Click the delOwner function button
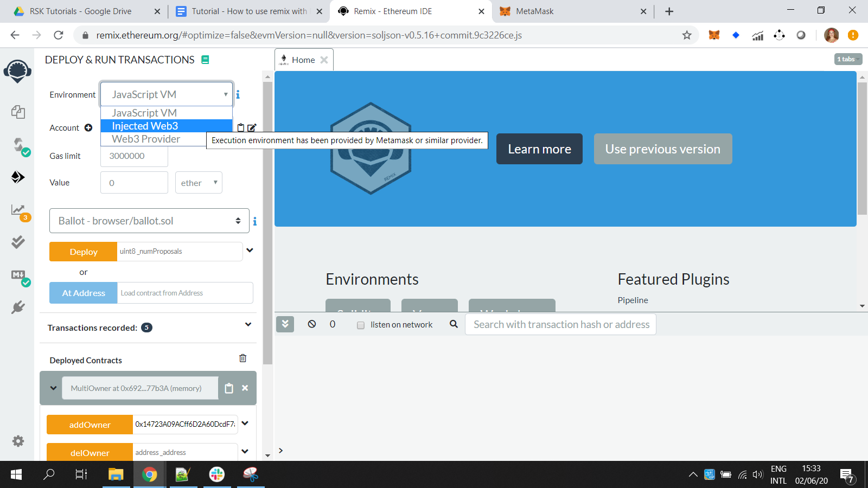This screenshot has width=868, height=488. point(90,452)
